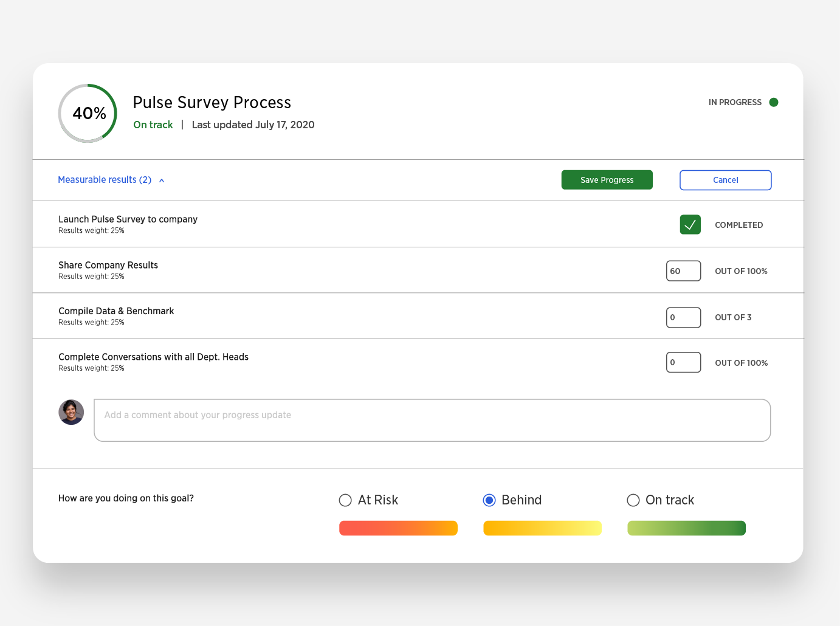Viewport: 840px width, 626px height.
Task: Click the Launch Pulse Survey to company row title
Action: click(x=128, y=219)
